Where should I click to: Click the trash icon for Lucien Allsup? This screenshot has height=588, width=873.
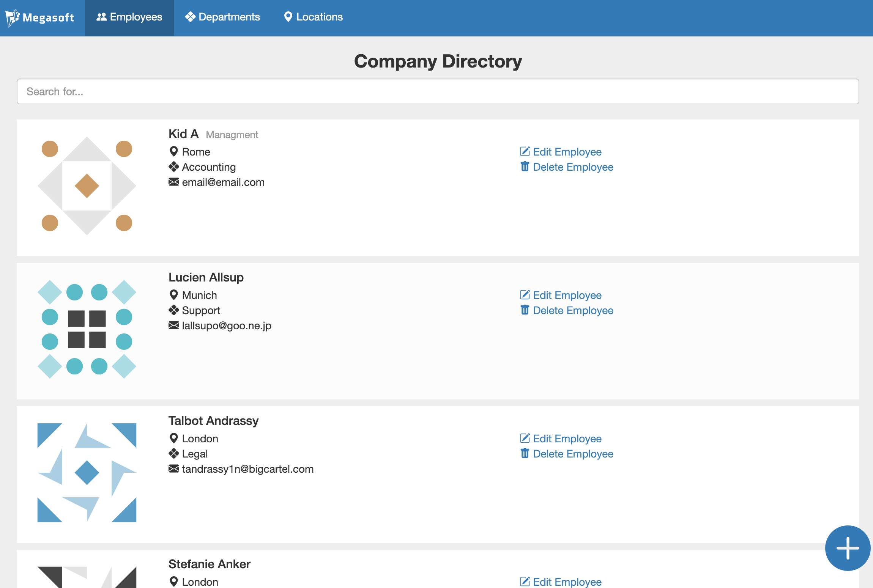tap(525, 310)
